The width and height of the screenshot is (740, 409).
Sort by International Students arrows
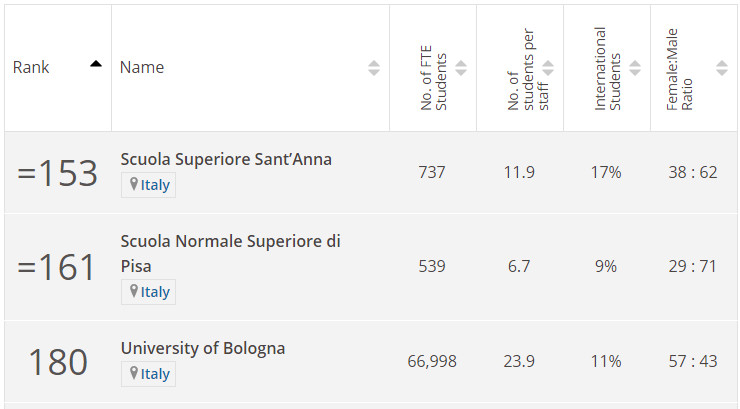[635, 68]
